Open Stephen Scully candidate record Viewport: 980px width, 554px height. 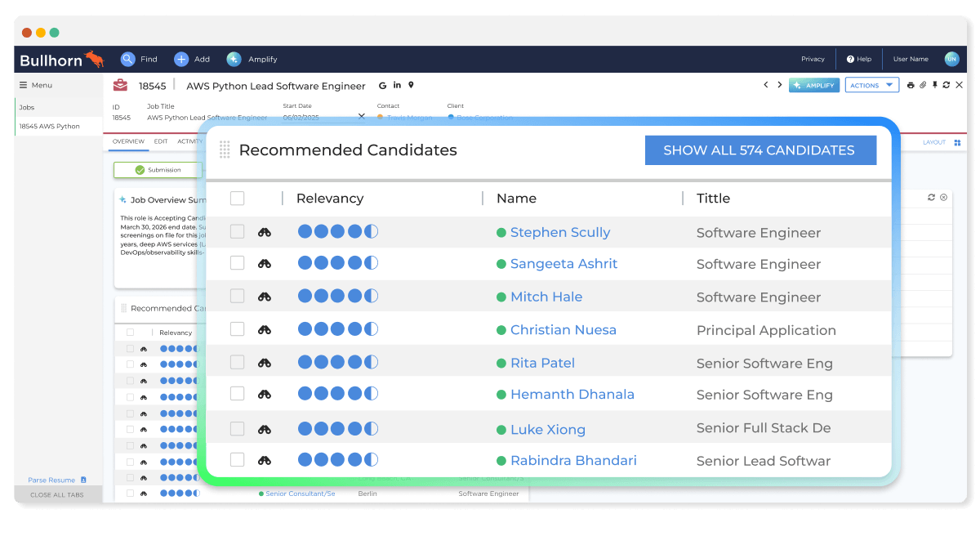560,232
